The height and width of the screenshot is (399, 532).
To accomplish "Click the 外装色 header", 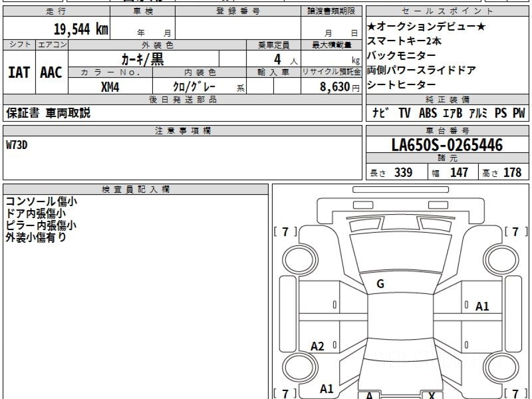I will [x=157, y=45].
